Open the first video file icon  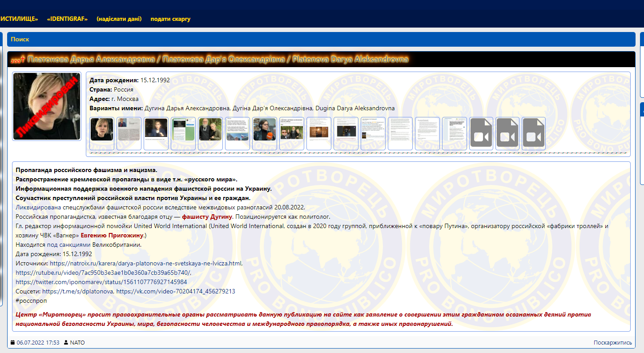point(481,133)
